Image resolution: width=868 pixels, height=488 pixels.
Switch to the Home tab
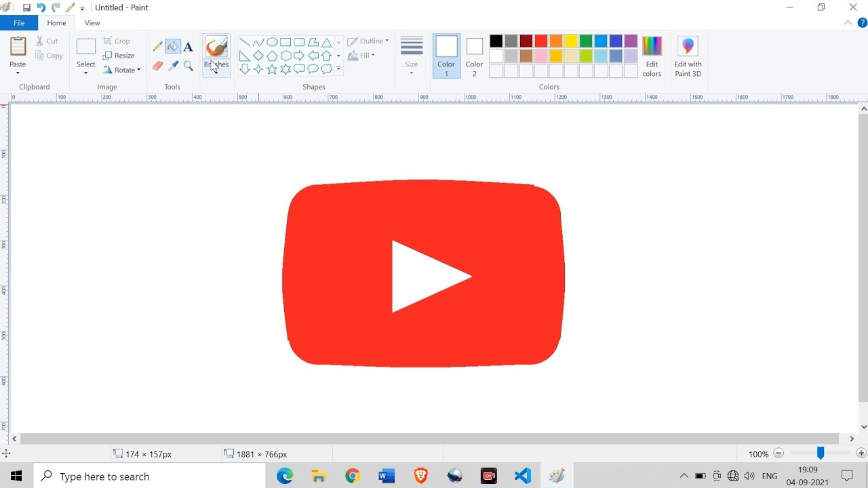pyautogui.click(x=56, y=23)
